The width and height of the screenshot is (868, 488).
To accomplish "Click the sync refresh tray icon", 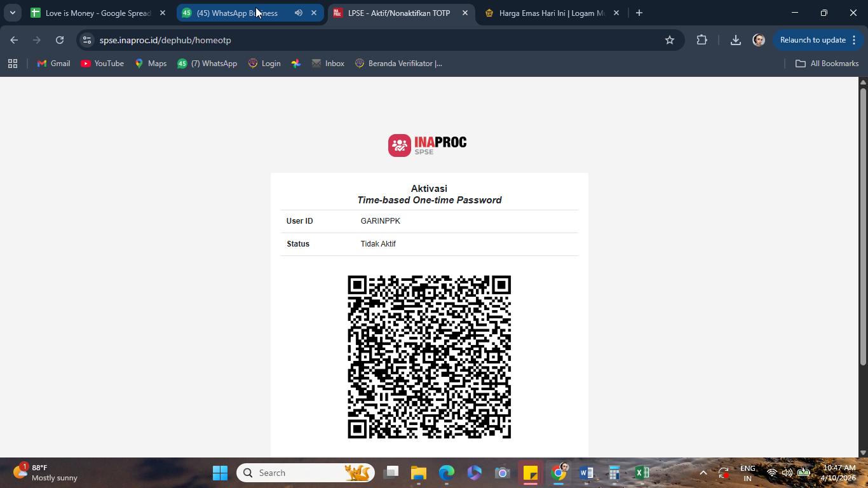I will (724, 473).
